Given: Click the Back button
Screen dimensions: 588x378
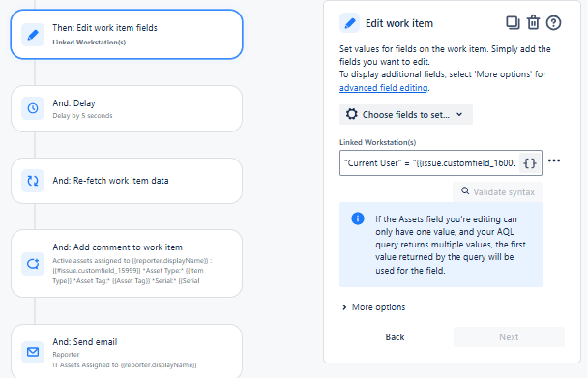Looking at the screenshot, I should (395, 337).
